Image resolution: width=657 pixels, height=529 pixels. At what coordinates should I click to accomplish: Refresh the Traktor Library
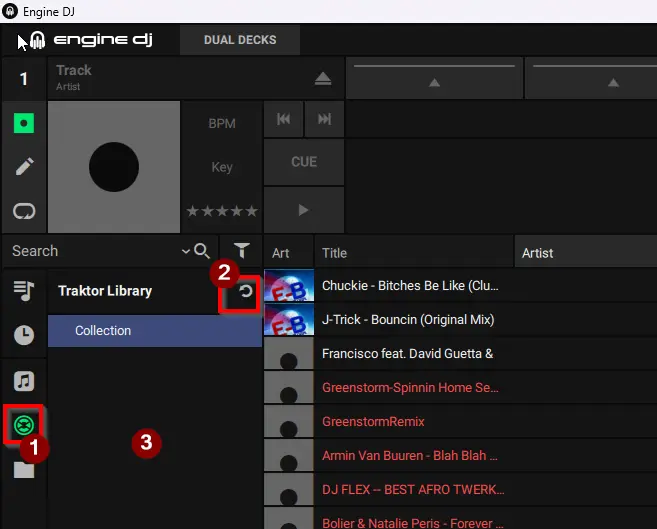[245, 292]
